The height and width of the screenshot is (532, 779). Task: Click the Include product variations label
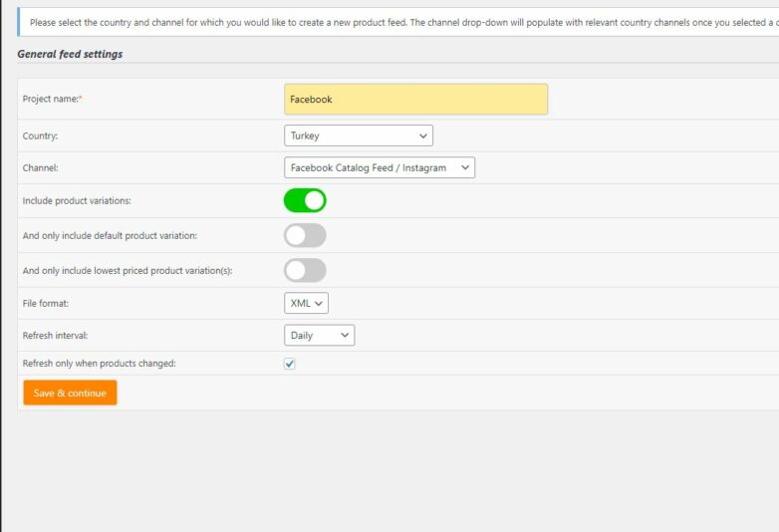pyautogui.click(x=77, y=201)
